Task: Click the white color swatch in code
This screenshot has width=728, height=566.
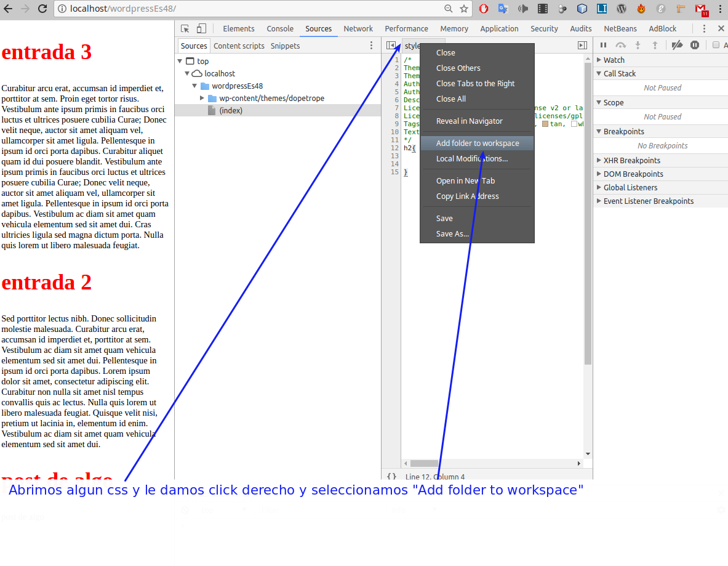Action: 574,124
